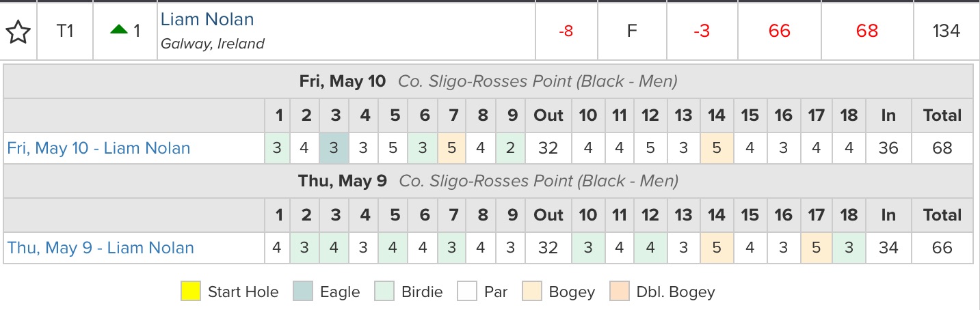
Task: Select Friday's hole 14 bogey cell
Action: 716,148
